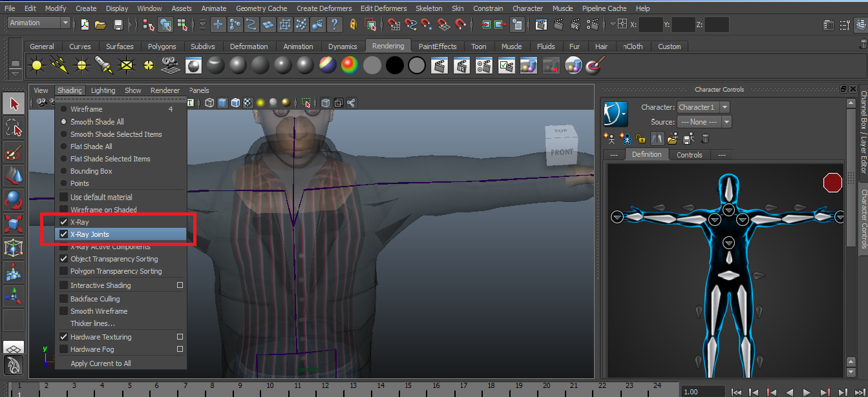This screenshot has height=397, width=868.
Task: Select the Paint Selection tool
Action: pos(13,151)
